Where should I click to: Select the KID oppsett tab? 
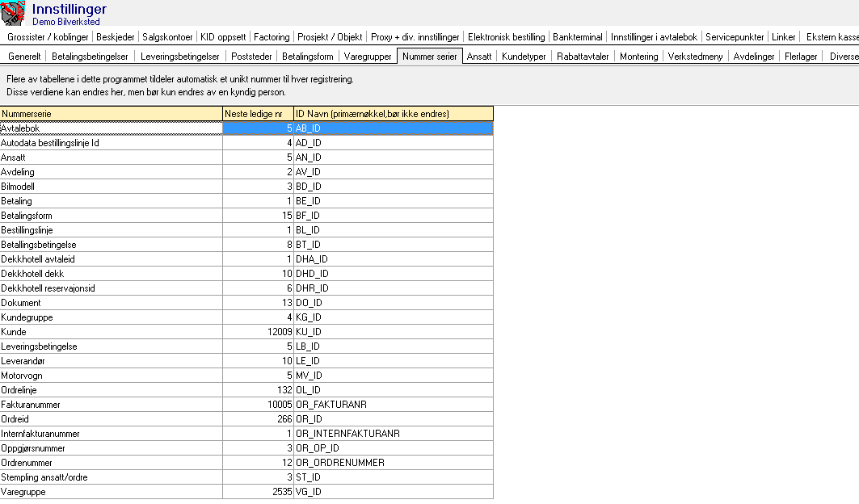point(223,37)
